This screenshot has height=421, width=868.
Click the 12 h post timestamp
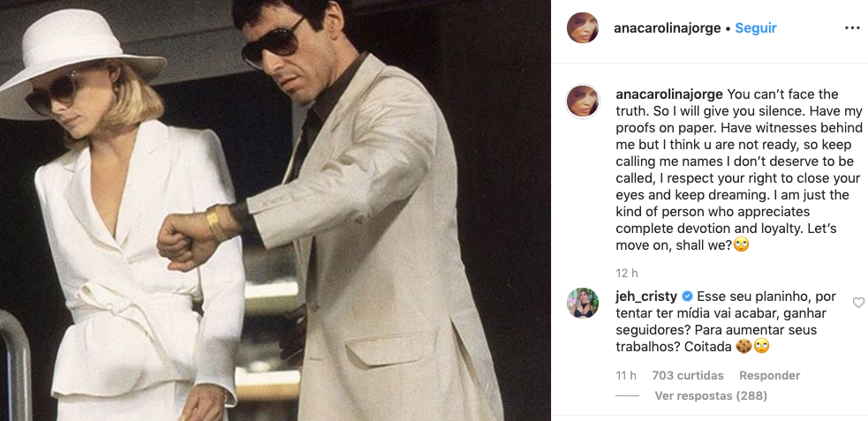tap(627, 274)
